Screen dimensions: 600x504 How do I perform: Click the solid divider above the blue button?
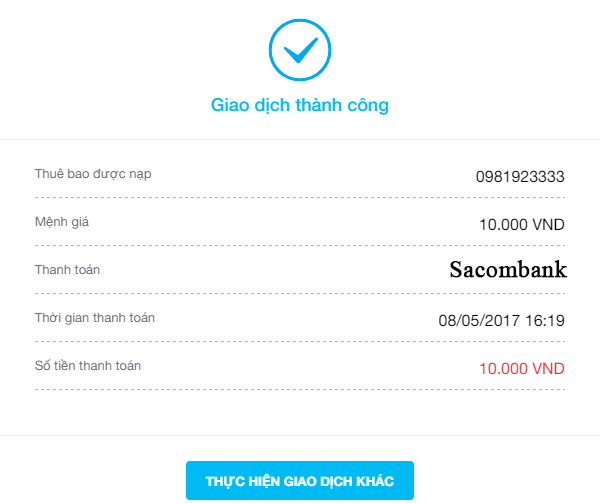coord(300,436)
